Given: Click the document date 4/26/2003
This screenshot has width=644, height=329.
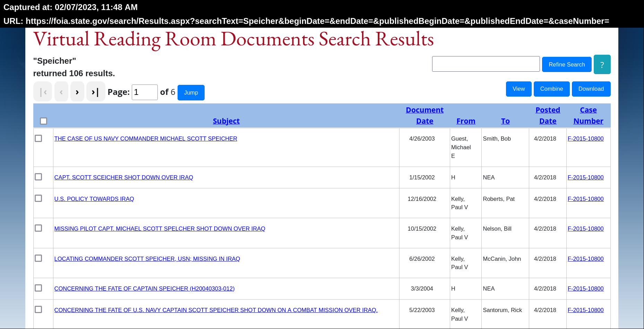Looking at the screenshot, I should click(x=422, y=139).
